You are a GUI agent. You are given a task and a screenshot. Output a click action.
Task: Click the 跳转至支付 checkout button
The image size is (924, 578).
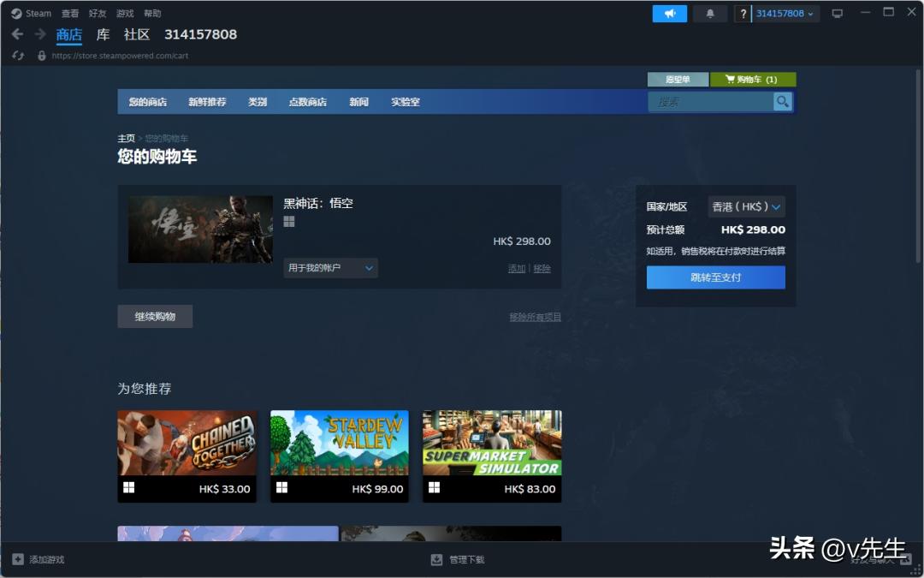(715, 277)
